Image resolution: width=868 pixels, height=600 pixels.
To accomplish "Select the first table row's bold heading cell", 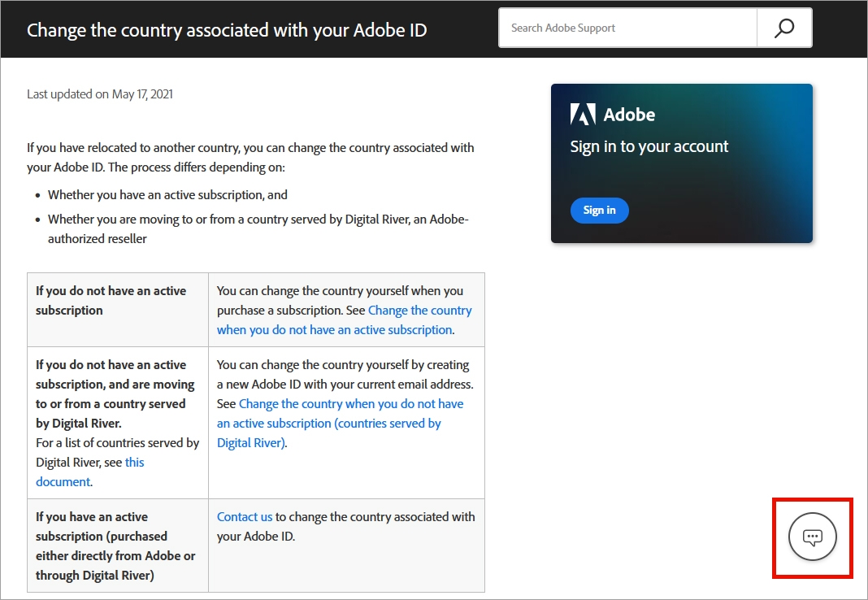I will pyautogui.click(x=111, y=301).
